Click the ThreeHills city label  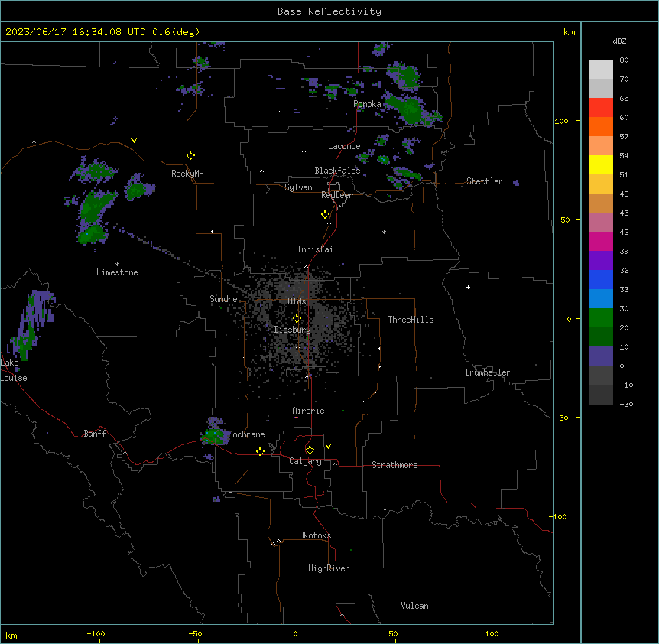(411, 320)
